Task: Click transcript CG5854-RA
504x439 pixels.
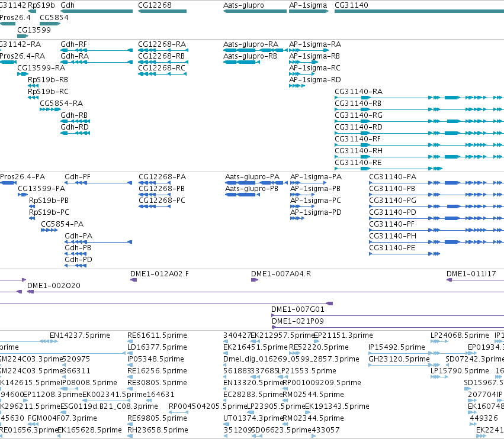Action: pos(62,104)
